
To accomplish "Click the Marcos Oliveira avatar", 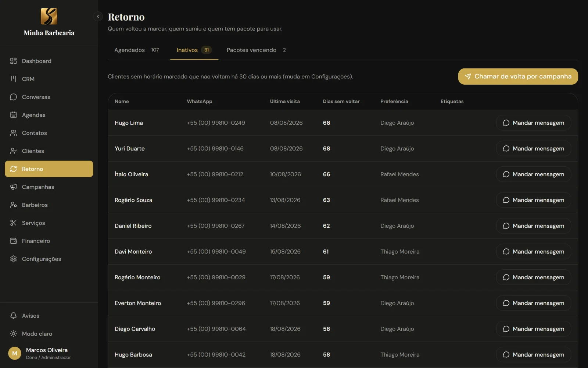I will pos(15,353).
